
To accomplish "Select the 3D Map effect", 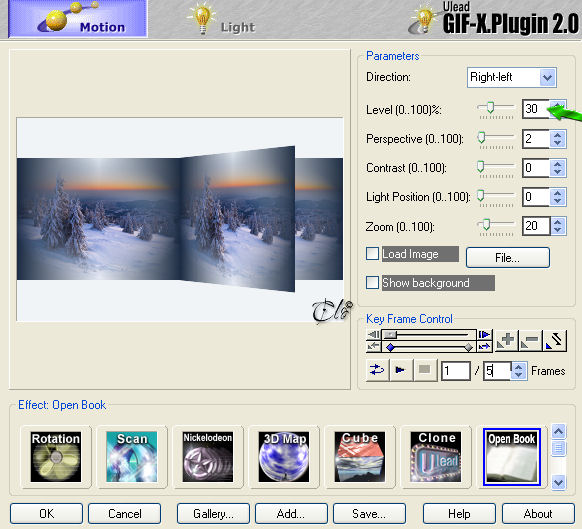I will tap(284, 457).
